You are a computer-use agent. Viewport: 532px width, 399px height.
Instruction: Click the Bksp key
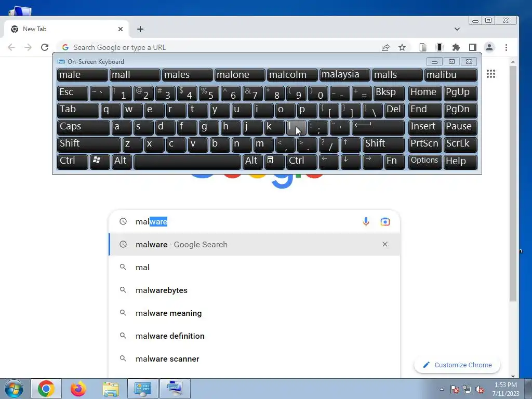pos(389,94)
